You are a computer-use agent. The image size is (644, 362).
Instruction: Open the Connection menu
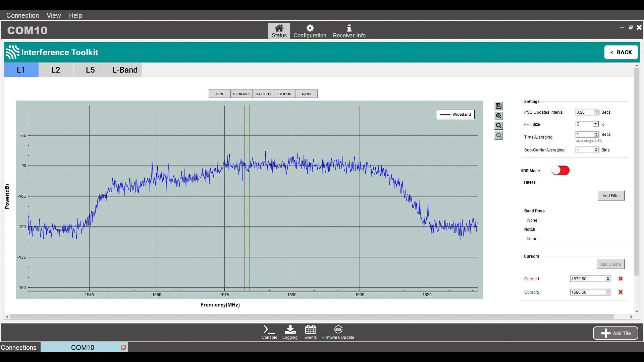(x=22, y=15)
